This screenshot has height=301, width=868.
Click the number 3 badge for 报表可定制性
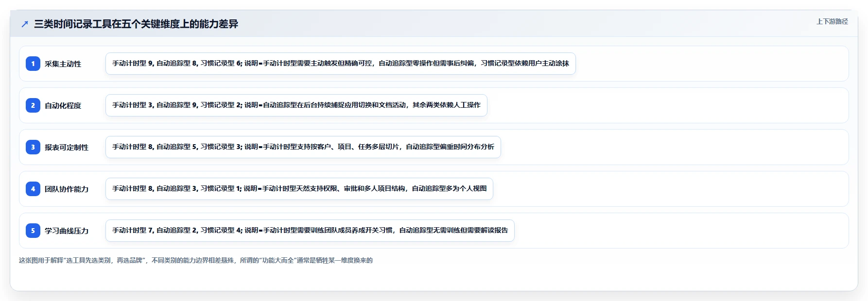click(x=33, y=147)
